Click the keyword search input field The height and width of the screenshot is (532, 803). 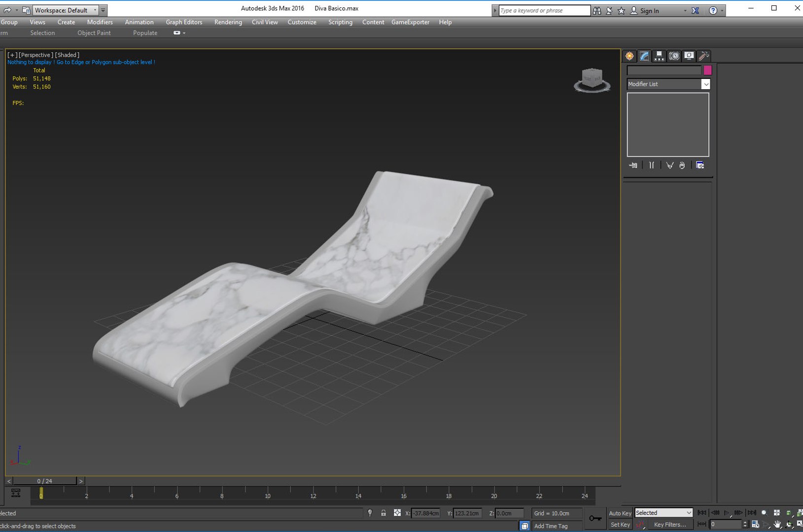[544, 10]
